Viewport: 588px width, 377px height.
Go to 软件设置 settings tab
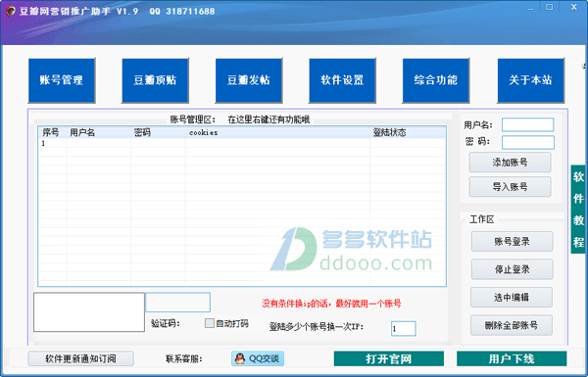coord(342,80)
